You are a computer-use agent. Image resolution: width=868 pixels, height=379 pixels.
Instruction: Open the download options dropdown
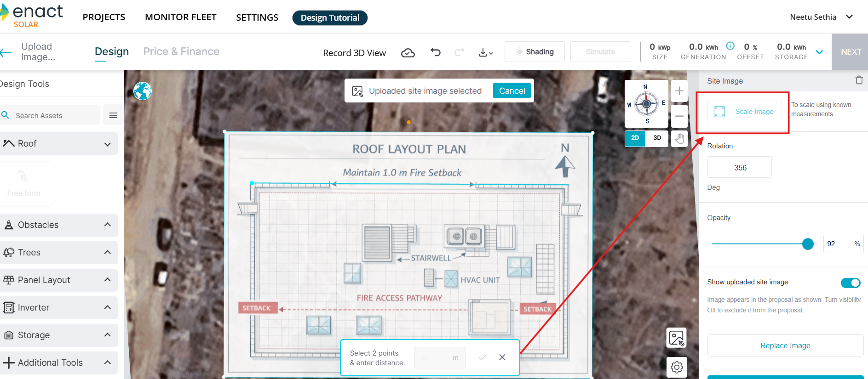[x=486, y=53]
